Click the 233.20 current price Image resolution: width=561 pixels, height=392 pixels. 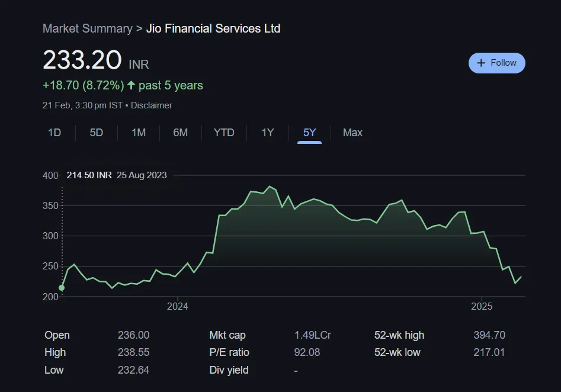[82, 60]
